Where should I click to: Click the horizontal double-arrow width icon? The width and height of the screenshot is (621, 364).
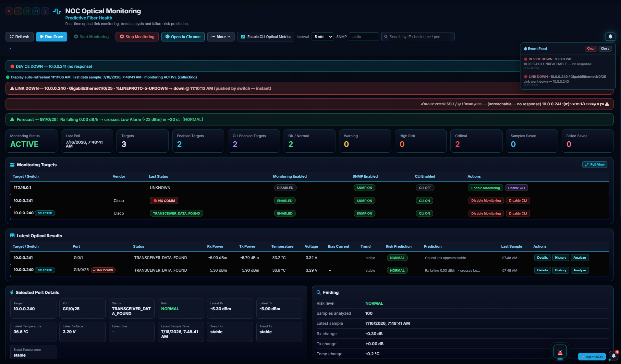[x=36, y=11]
